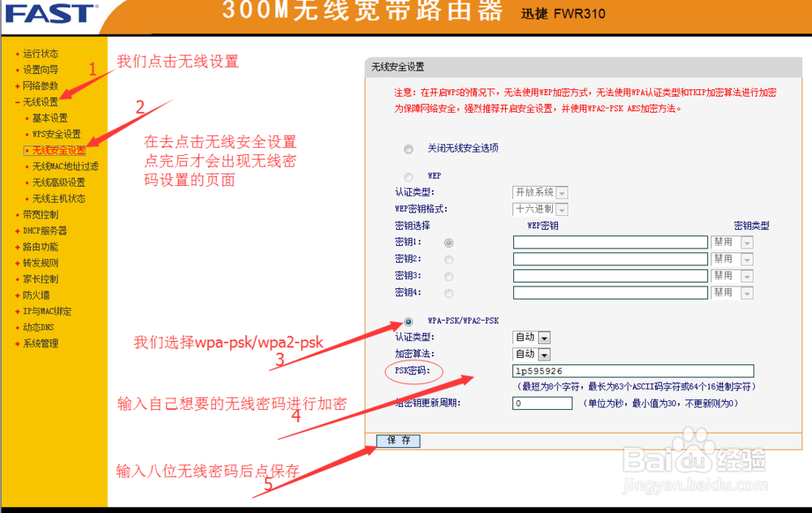Click the 密钥选择 label
The image size is (812, 513).
(412, 226)
